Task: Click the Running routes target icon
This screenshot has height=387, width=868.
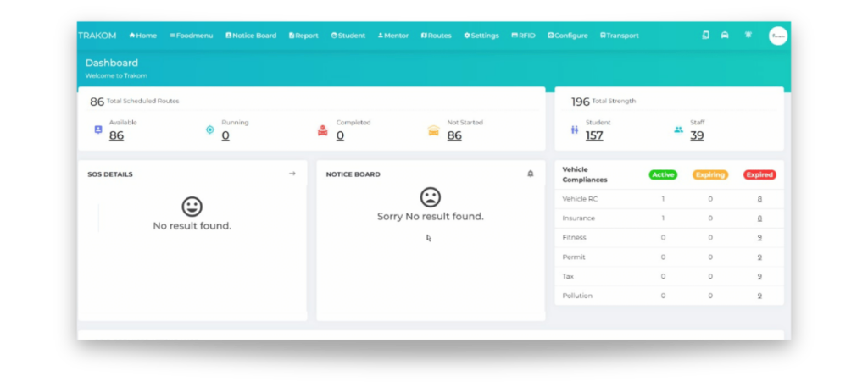Action: coord(210,130)
